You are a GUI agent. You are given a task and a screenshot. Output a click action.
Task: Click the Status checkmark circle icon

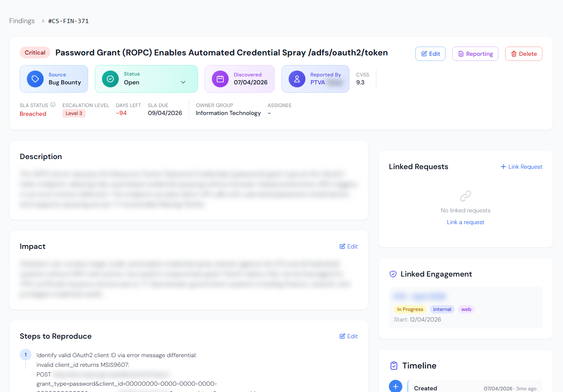pos(110,79)
